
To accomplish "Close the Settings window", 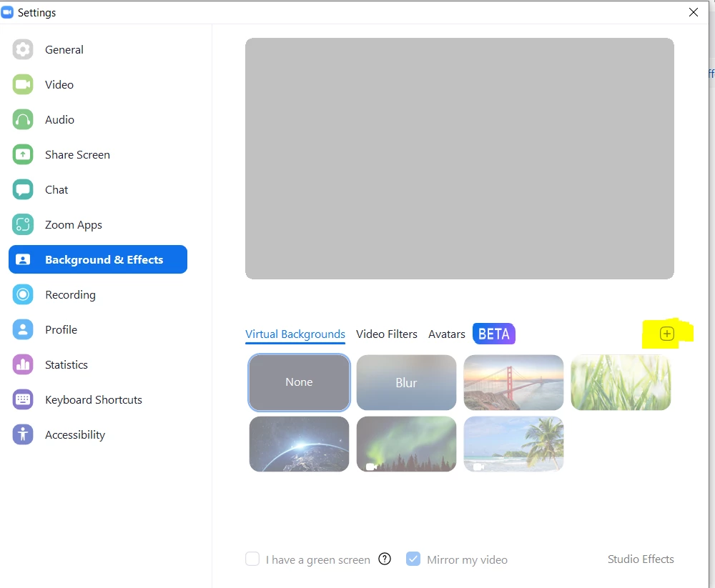I will [693, 12].
